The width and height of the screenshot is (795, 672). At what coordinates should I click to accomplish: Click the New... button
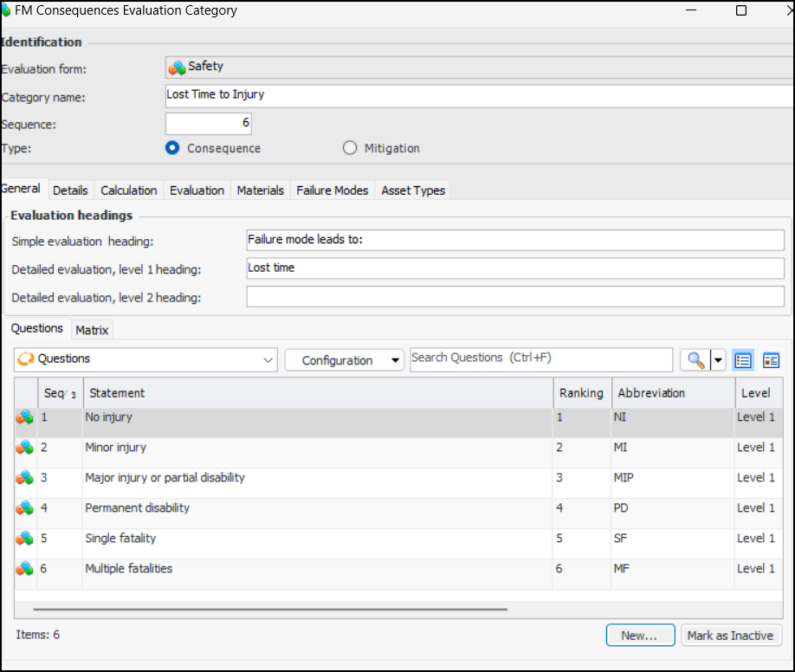[x=640, y=636]
